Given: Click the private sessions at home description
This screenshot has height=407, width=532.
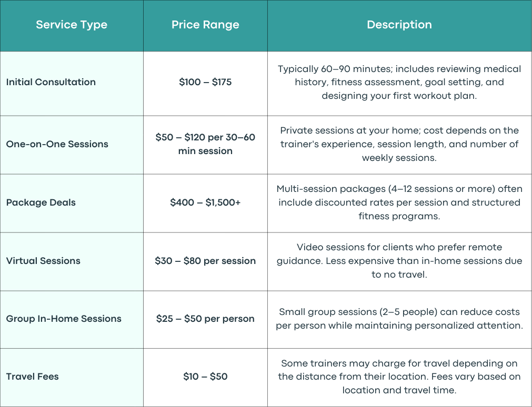Looking at the screenshot, I should [399, 144].
